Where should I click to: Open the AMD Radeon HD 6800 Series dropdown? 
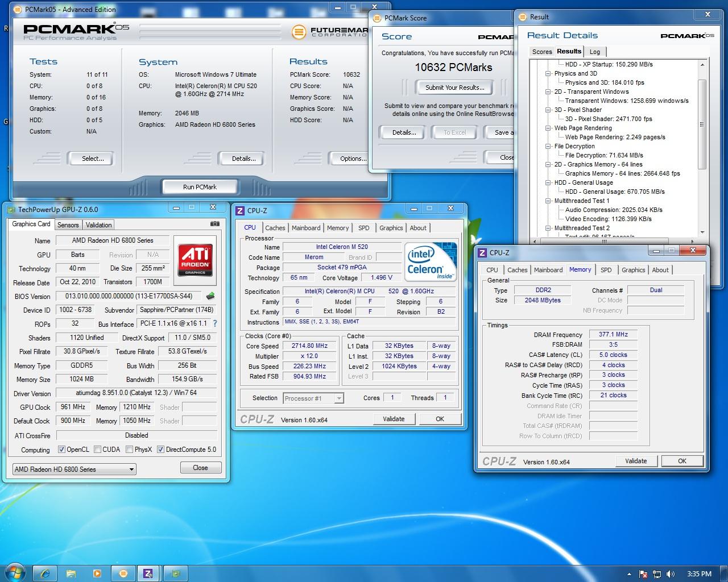tap(75, 469)
